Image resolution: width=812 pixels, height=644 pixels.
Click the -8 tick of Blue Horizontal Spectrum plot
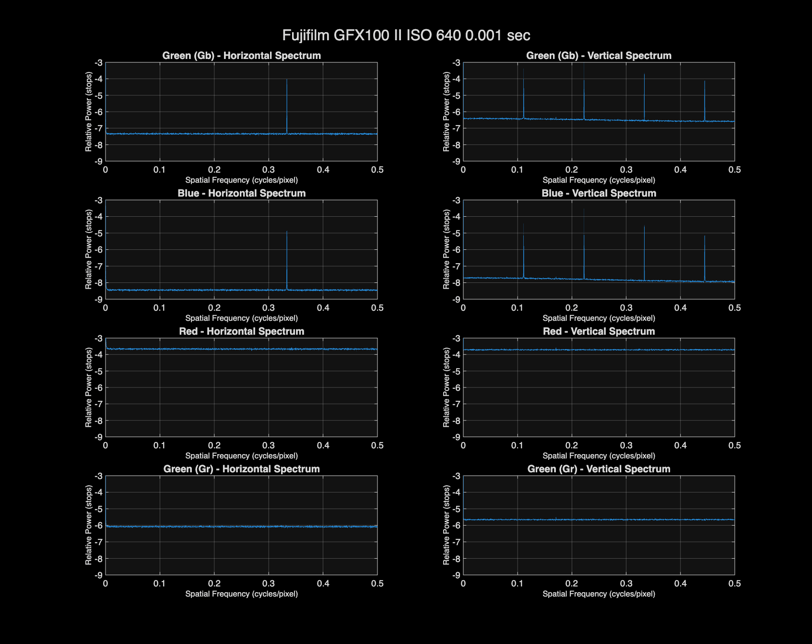click(x=98, y=283)
